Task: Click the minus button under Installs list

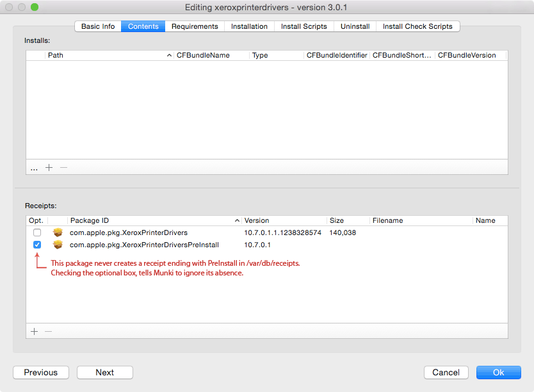Action: pyautogui.click(x=63, y=167)
